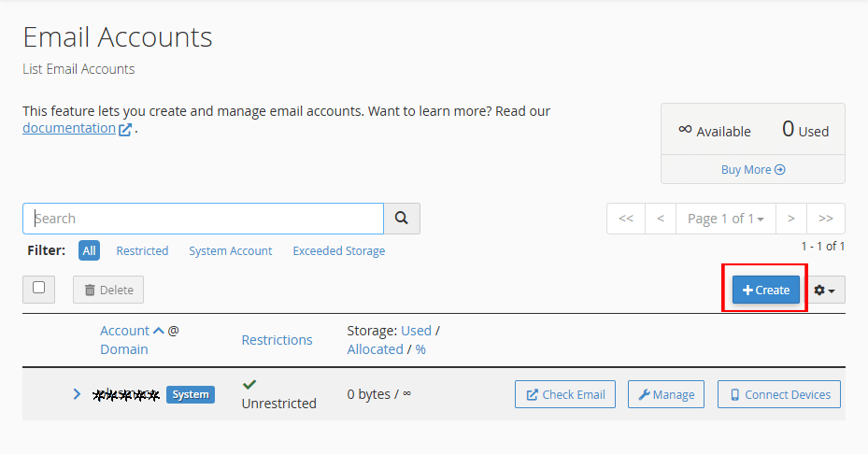Jump to the last page
Screen dimensions: 868x454
(x=826, y=219)
